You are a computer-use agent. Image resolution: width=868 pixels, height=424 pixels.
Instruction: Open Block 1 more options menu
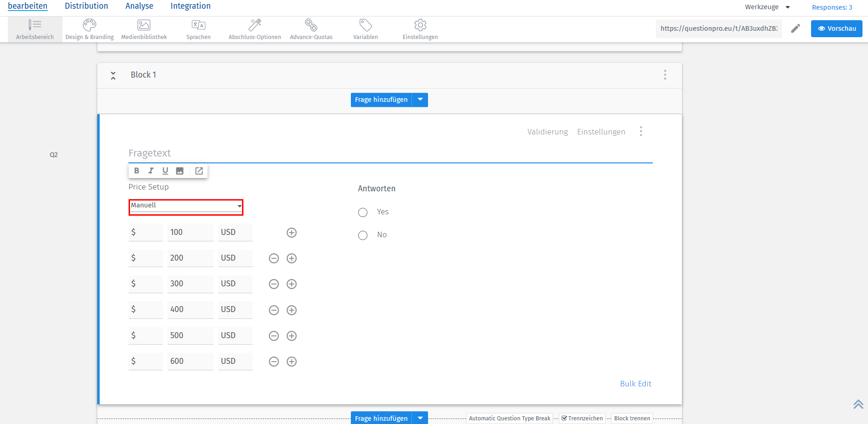[665, 75]
